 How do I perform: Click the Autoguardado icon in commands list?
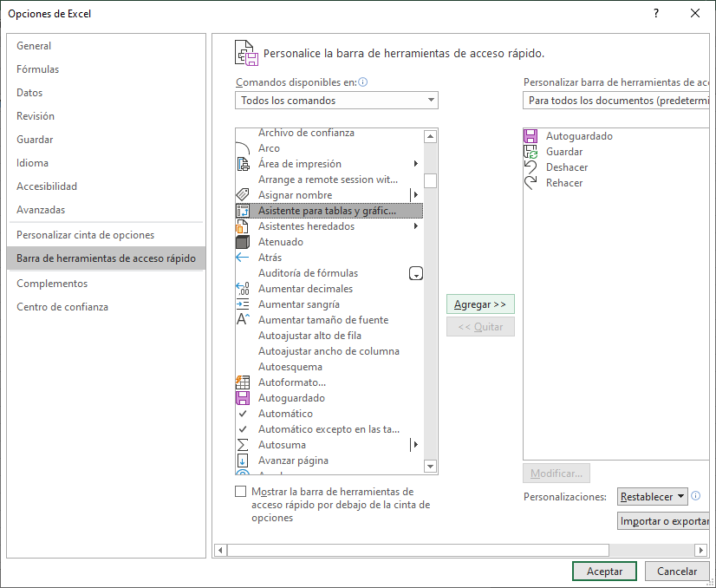click(x=243, y=398)
